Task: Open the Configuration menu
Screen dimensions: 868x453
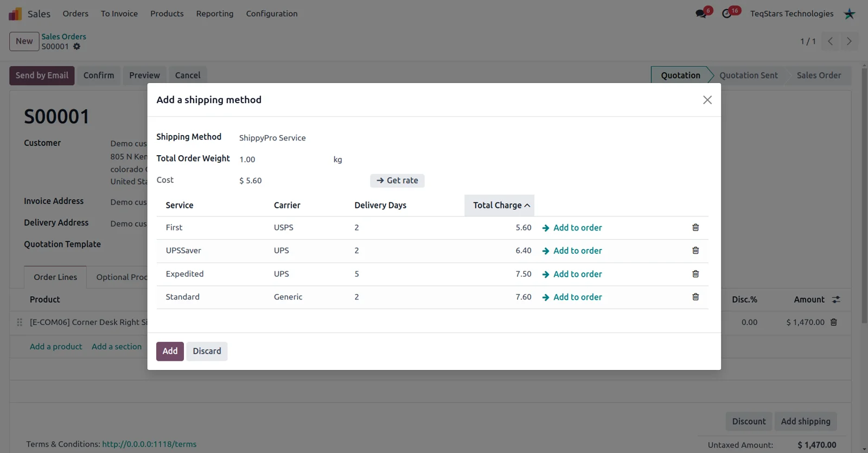Action: tap(272, 14)
